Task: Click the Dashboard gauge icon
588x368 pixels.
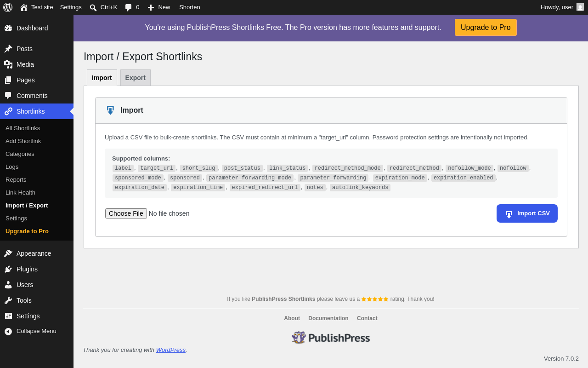Action: (8, 28)
